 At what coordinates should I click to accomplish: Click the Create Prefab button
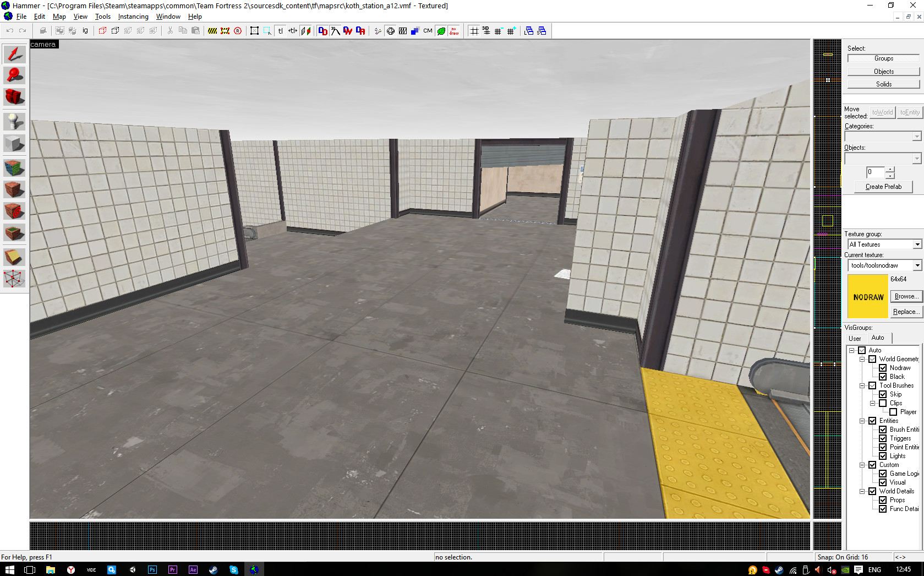coord(883,187)
